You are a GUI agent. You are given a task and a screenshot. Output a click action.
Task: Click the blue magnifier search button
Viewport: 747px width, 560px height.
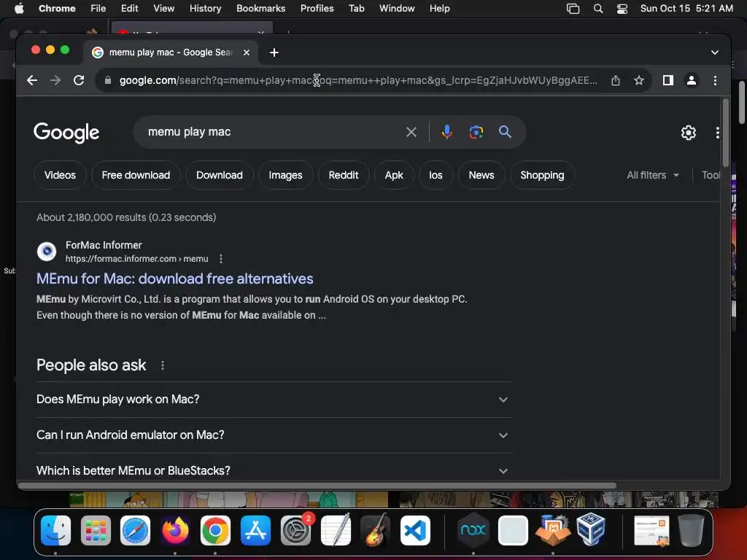coord(505,132)
